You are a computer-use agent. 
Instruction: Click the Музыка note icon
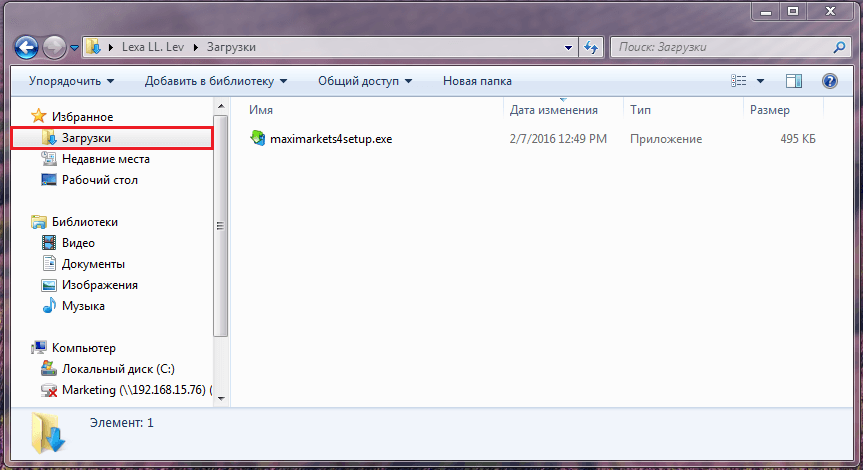[x=49, y=305]
